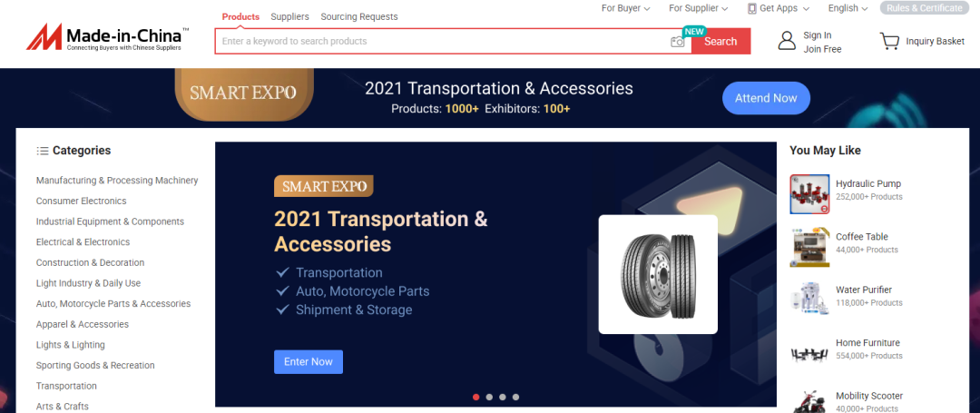This screenshot has height=413, width=980.
Task: Expand the For Supplier dropdown
Action: click(698, 8)
